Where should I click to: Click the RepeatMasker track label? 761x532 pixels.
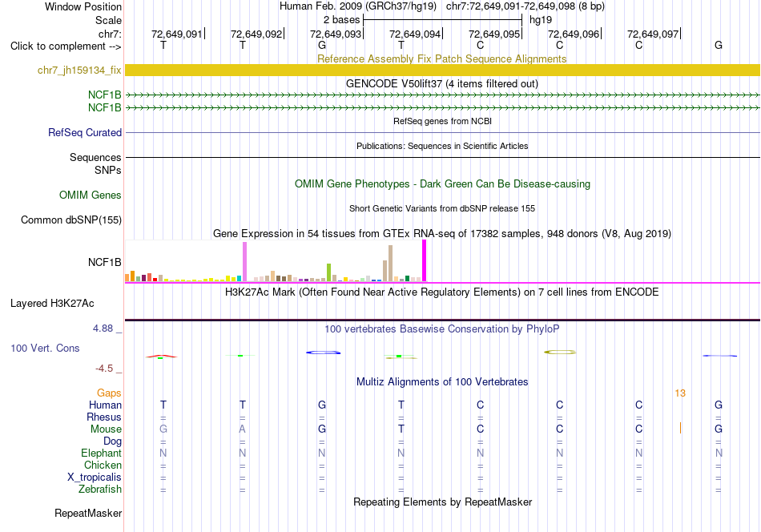[x=88, y=513]
